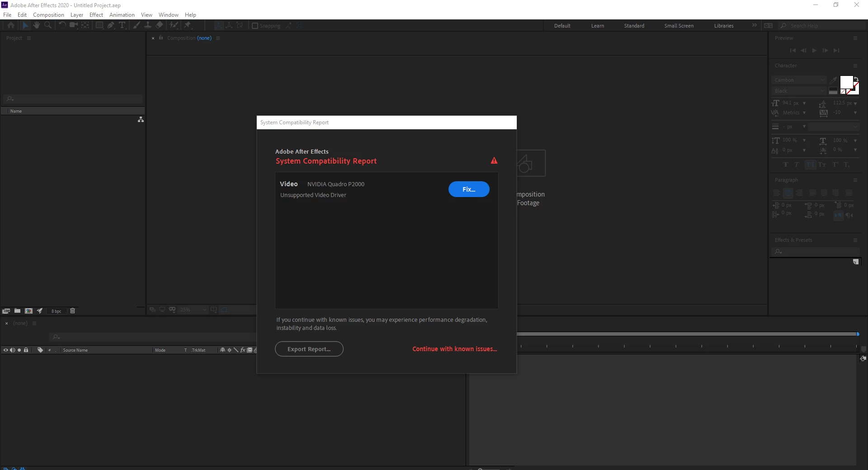Click the Preview panel play button
This screenshot has height=470, width=868.
[814, 50]
